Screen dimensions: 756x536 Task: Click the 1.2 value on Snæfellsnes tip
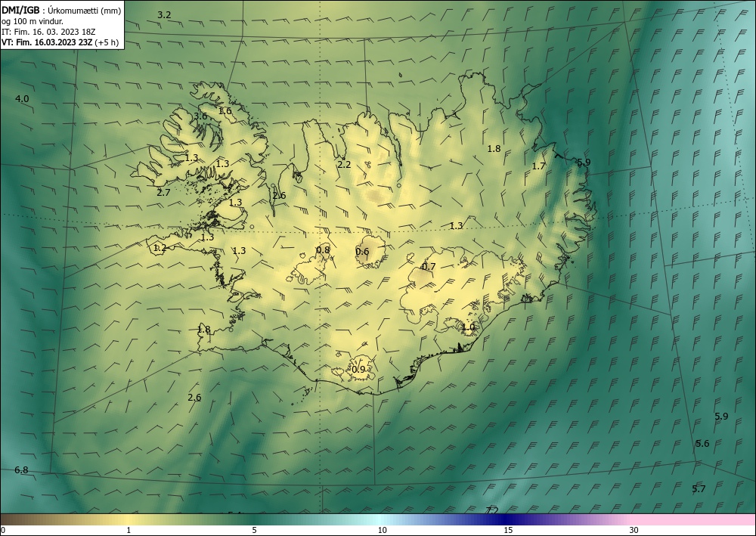pos(160,248)
